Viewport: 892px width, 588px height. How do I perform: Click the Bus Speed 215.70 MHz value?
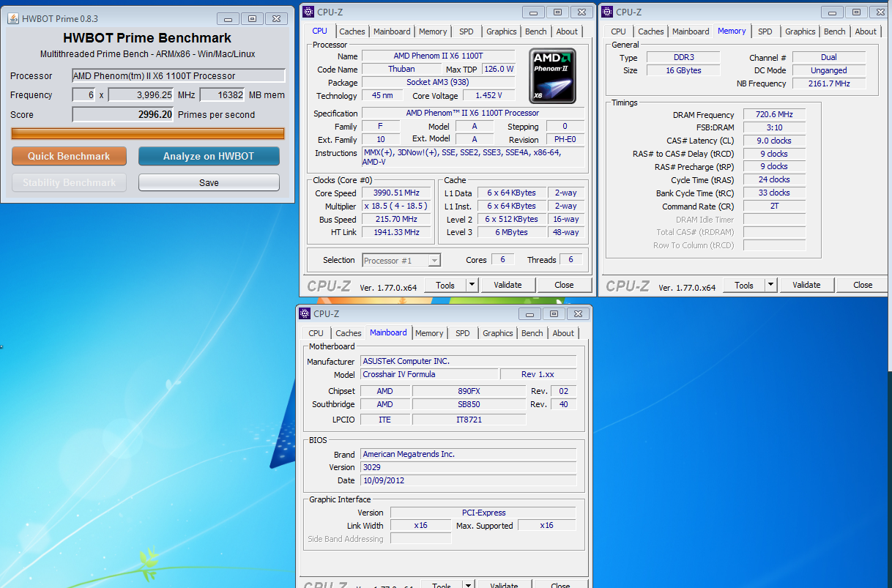[396, 220]
